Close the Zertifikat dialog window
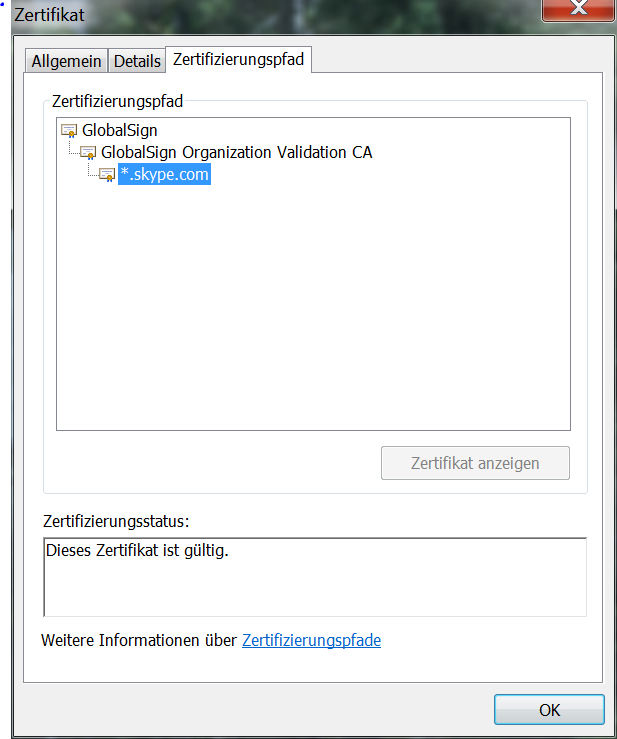 tap(579, 9)
